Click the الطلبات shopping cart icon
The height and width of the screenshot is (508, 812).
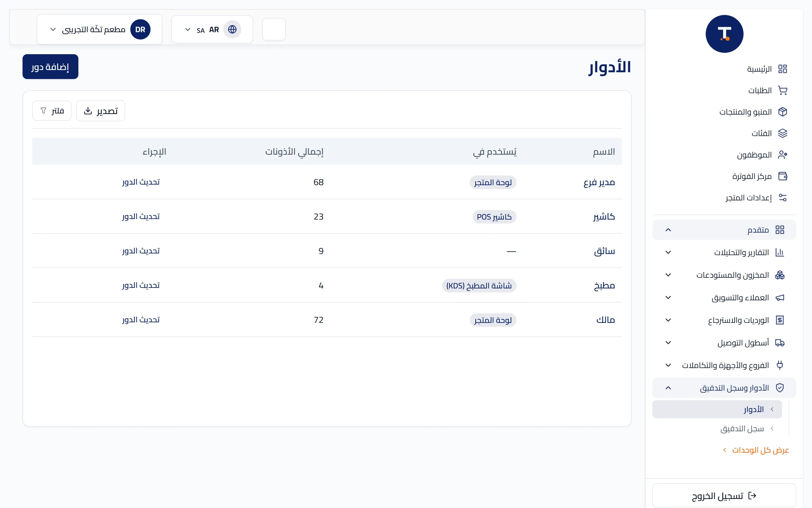(x=782, y=90)
